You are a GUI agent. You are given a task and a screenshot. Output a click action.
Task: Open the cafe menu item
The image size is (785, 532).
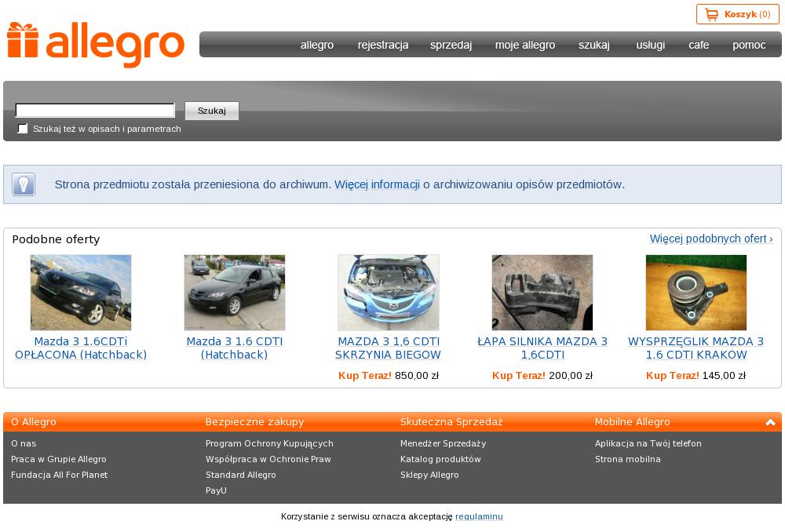tap(699, 45)
